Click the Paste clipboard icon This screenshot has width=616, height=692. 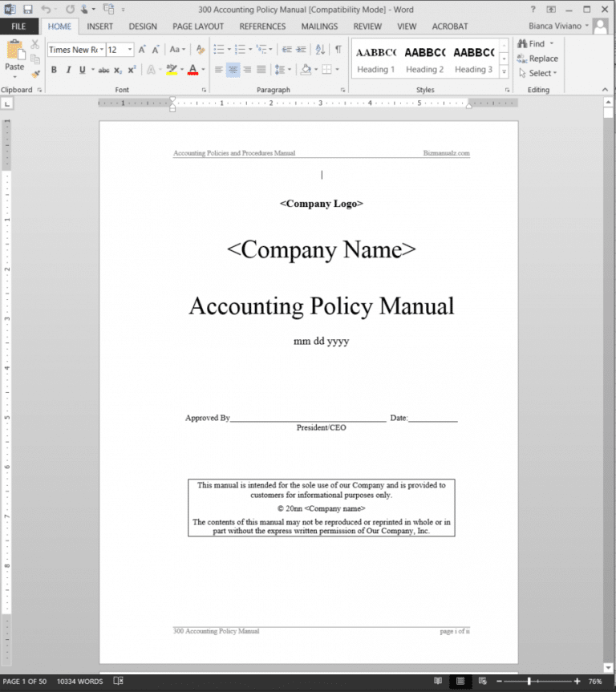pos(14,50)
